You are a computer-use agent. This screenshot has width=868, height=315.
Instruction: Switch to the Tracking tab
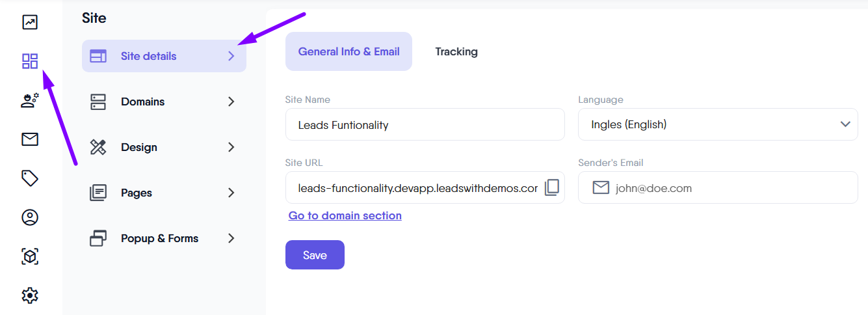point(456,51)
